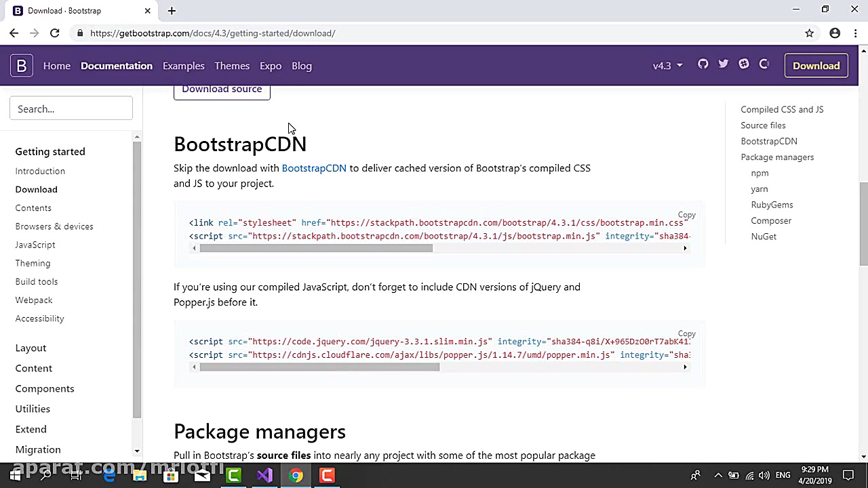Screen dimensions: 868x488
Task: Open the Bootstrap Twitter icon link
Action: coord(724,64)
